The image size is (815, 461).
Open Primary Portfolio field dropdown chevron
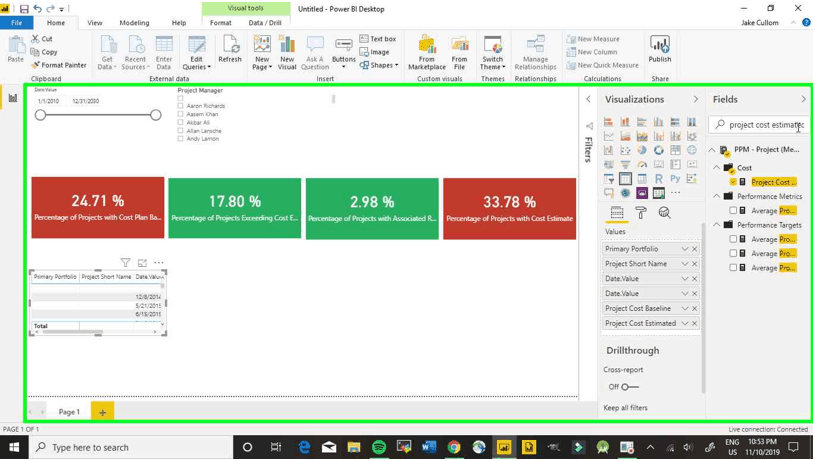coord(685,249)
